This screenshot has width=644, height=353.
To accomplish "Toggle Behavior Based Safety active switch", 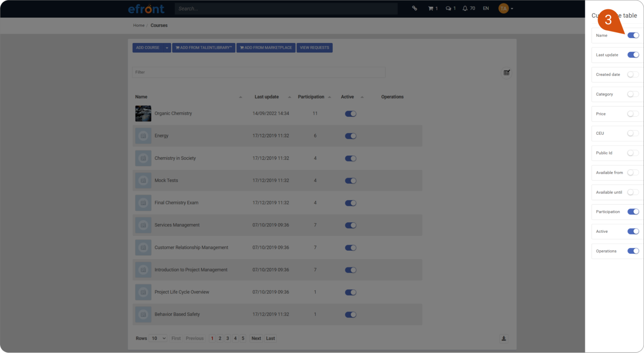I will point(351,314).
